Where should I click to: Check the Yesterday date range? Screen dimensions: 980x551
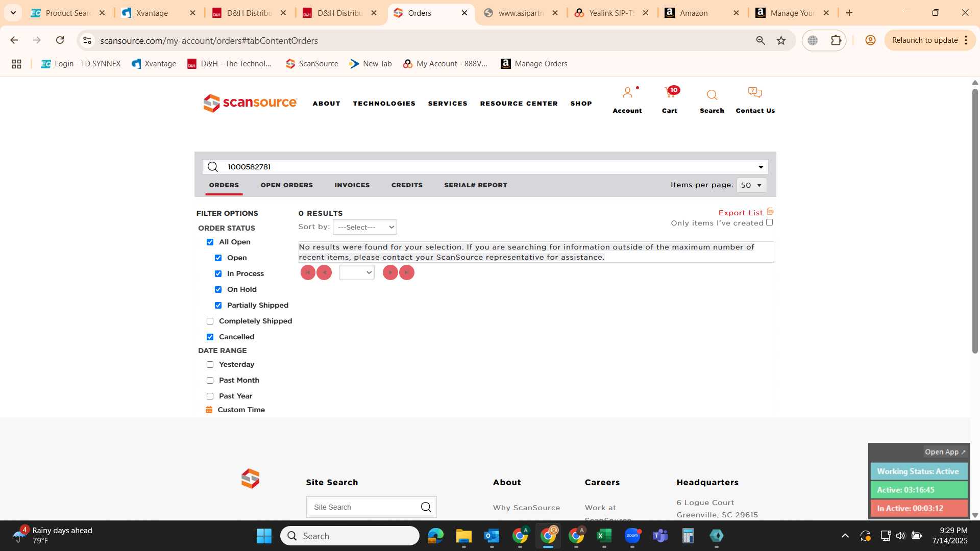click(x=210, y=365)
